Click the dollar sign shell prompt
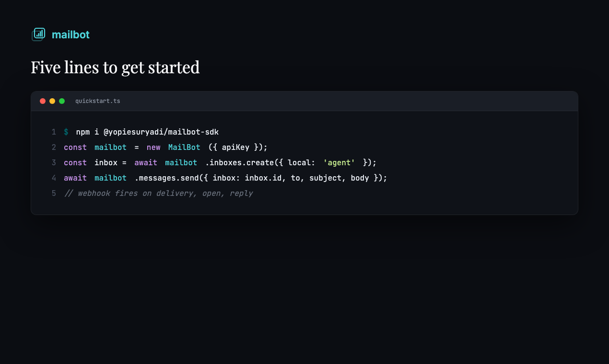The width and height of the screenshot is (609, 364). 66,132
